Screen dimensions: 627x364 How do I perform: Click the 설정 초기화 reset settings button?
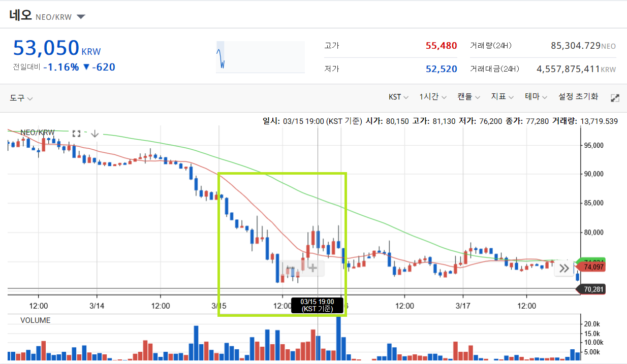coord(578,96)
